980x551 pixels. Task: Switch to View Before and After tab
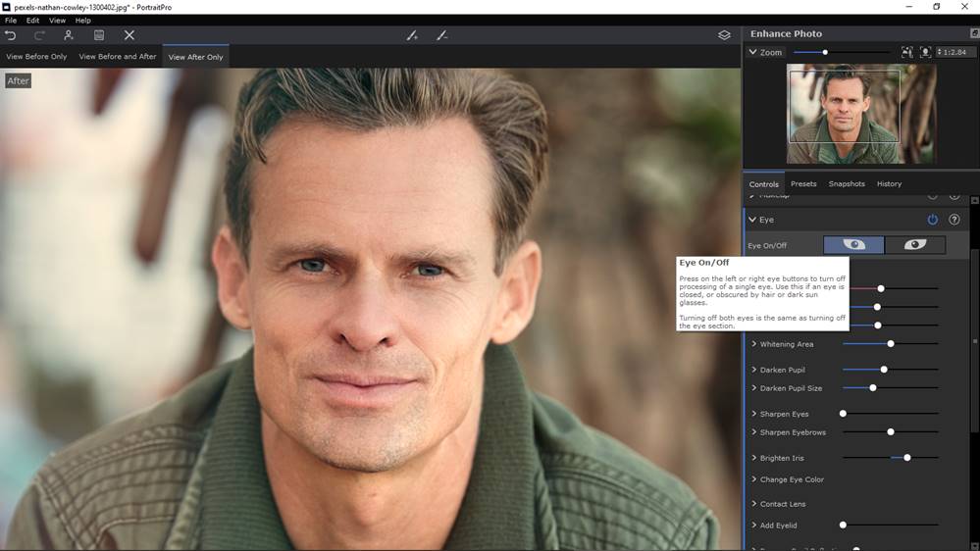[x=118, y=56]
